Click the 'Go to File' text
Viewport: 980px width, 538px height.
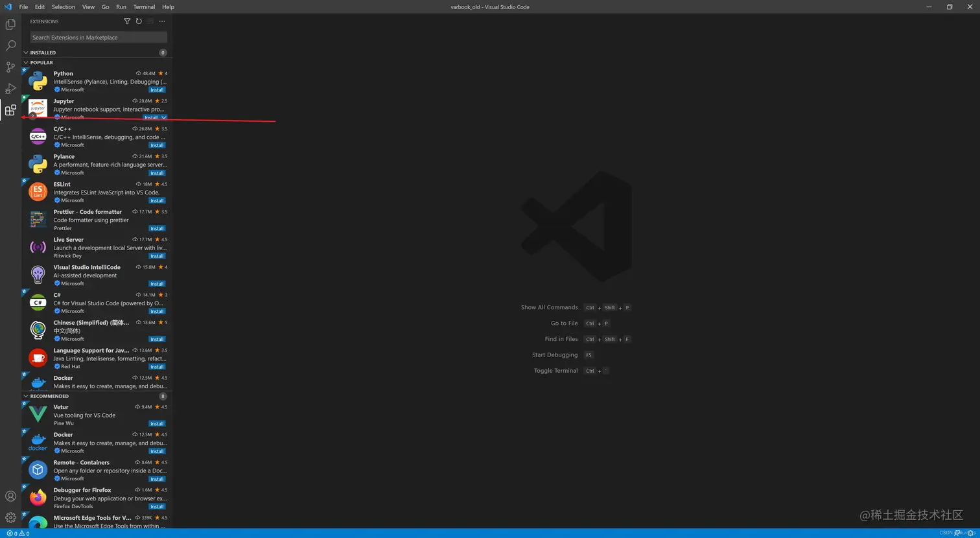click(564, 323)
